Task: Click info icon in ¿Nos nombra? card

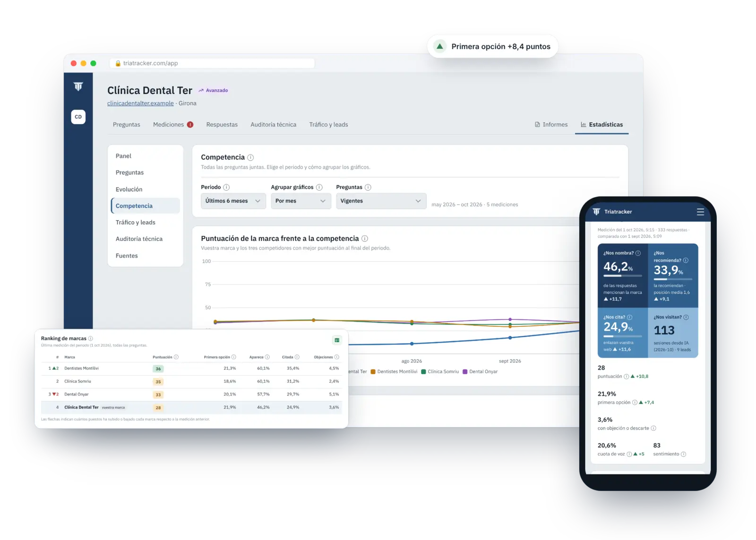Action: 638,253
